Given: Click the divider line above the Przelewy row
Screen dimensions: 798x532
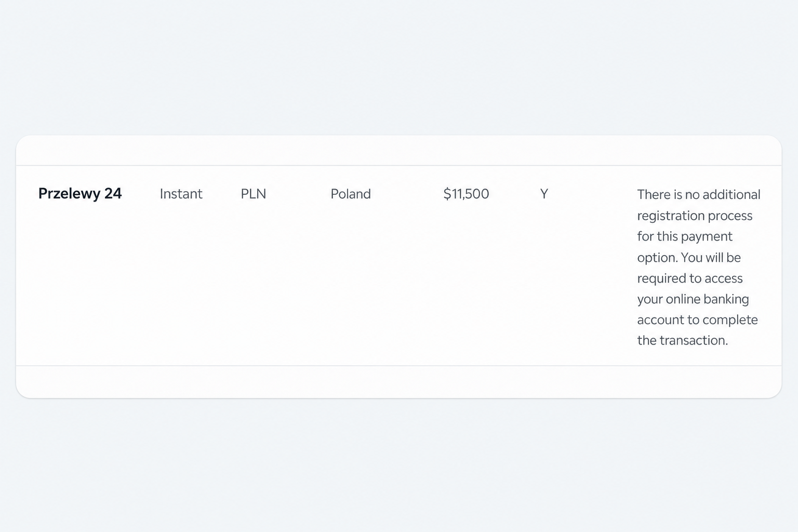Looking at the screenshot, I should tap(399, 165).
